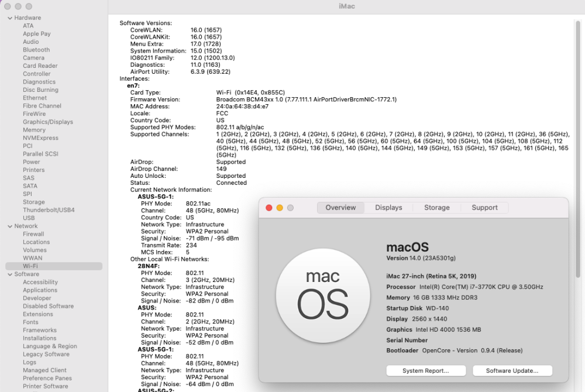Select Managed Client in sidebar
This screenshot has width=585, height=392.
pyautogui.click(x=44, y=370)
